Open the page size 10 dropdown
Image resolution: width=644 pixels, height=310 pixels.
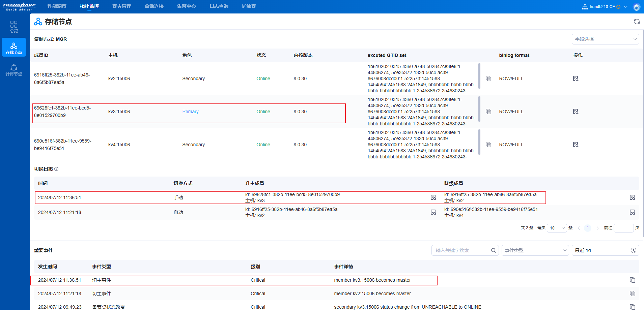click(x=557, y=228)
